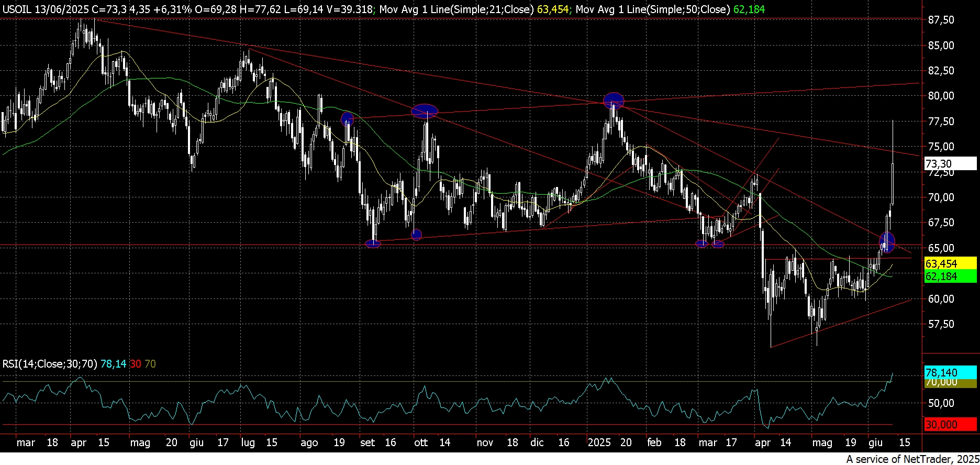The width and height of the screenshot is (980, 465).
Task: Click the 50,00 RSI axis label
Action: click(941, 403)
